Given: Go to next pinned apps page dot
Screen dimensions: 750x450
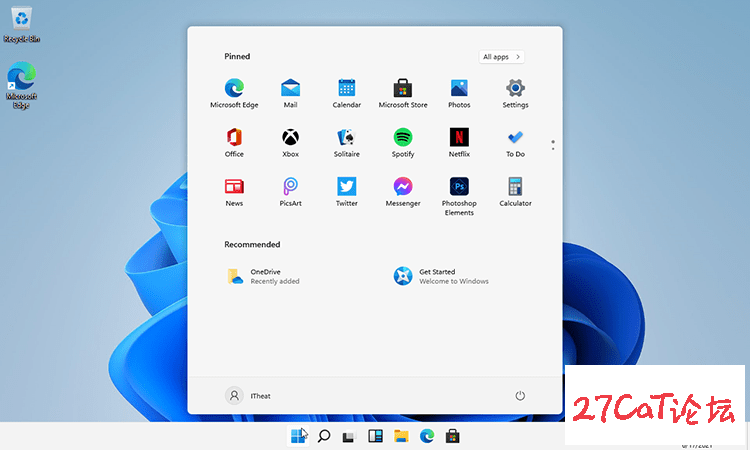Looking at the screenshot, I should coord(553,149).
